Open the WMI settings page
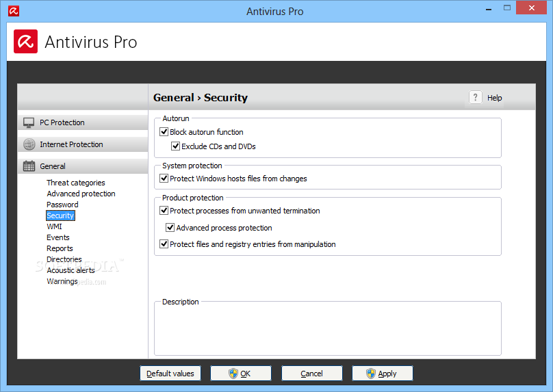The height and width of the screenshot is (392, 553). click(54, 226)
